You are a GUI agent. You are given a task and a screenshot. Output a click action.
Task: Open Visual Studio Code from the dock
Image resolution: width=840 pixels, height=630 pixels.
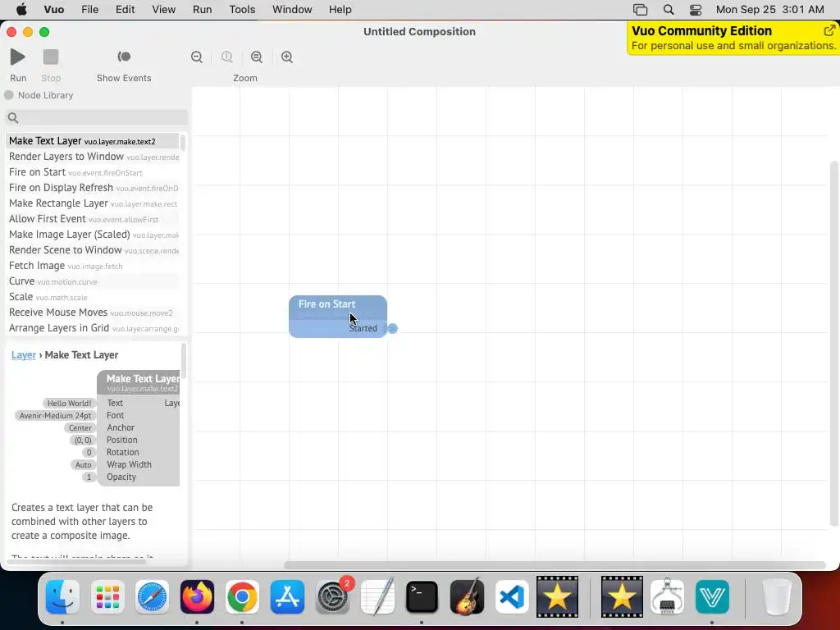coord(512,596)
